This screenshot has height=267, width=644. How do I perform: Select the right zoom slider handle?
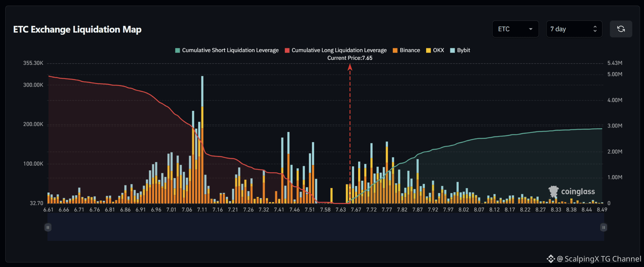603,227
